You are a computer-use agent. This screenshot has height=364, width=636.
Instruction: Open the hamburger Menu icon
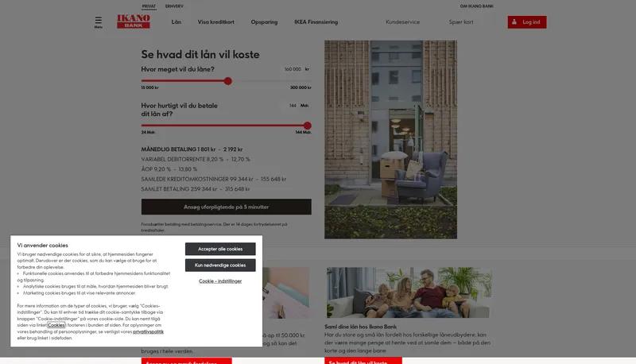tap(98, 22)
